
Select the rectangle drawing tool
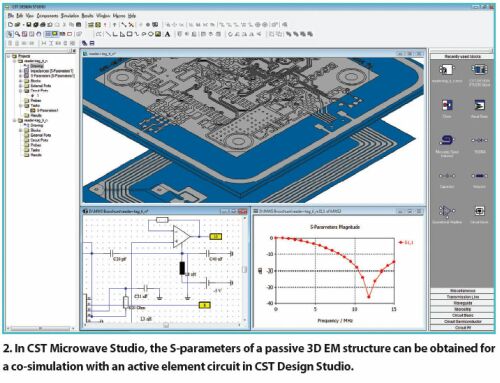point(130,34)
